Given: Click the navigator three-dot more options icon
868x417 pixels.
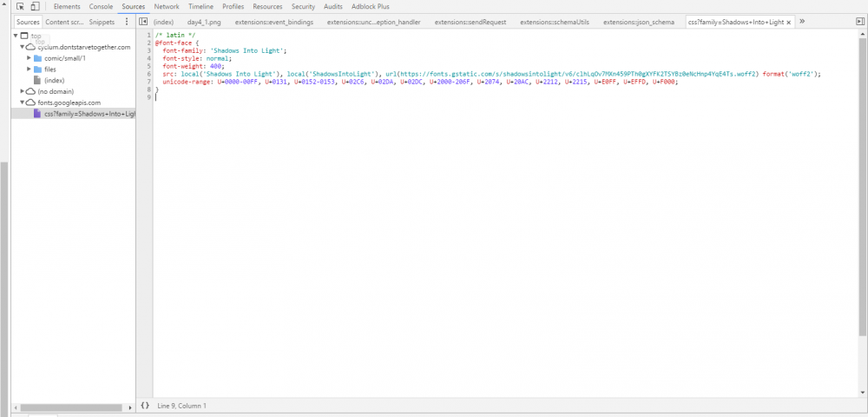Looking at the screenshot, I should point(127,22).
